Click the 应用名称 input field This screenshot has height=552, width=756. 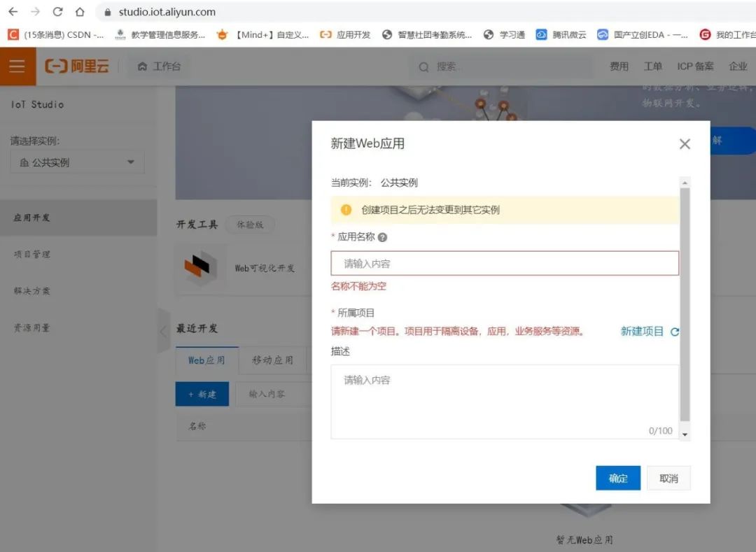coord(505,264)
